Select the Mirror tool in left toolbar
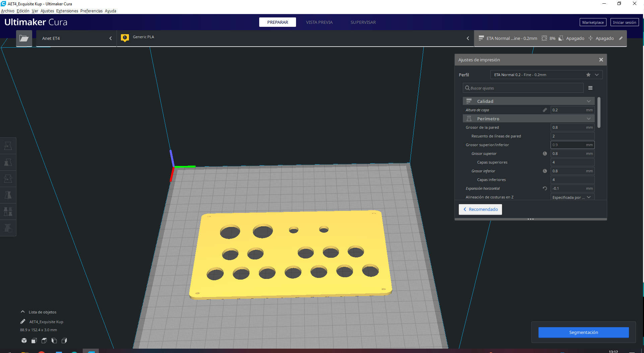The width and height of the screenshot is (644, 353). pyautogui.click(x=8, y=195)
